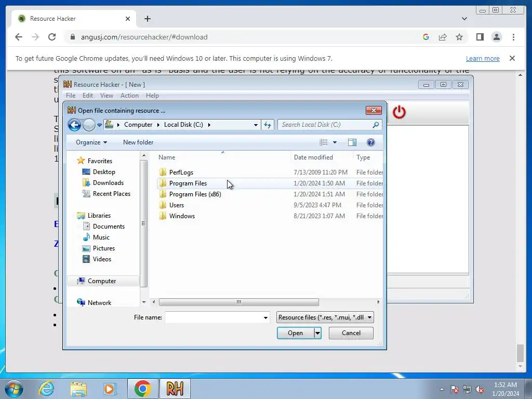Image resolution: width=532 pixels, height=399 pixels.
Task: Dismiss the Chrome update notification bar
Action: [512, 58]
